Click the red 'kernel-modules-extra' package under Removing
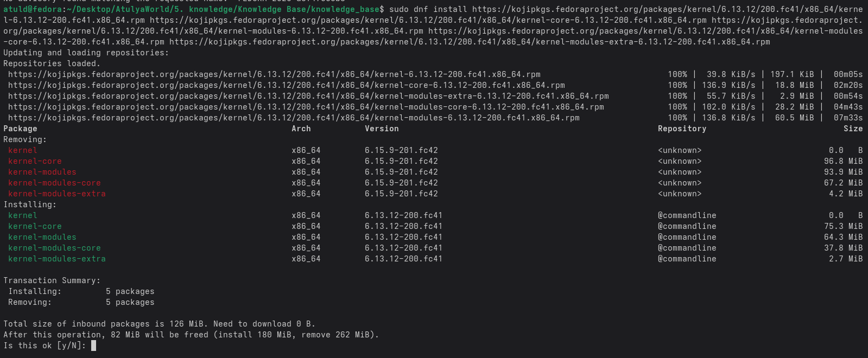This screenshot has width=868, height=358. tap(57, 194)
